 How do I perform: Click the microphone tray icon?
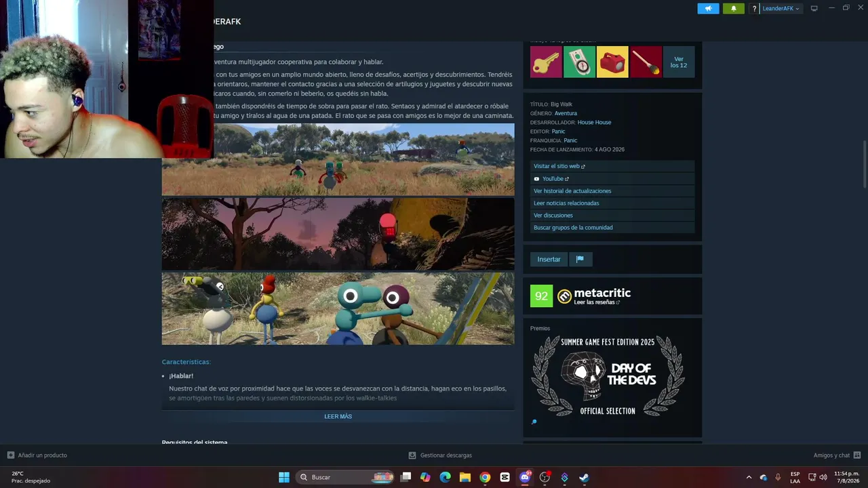pyautogui.click(x=778, y=477)
